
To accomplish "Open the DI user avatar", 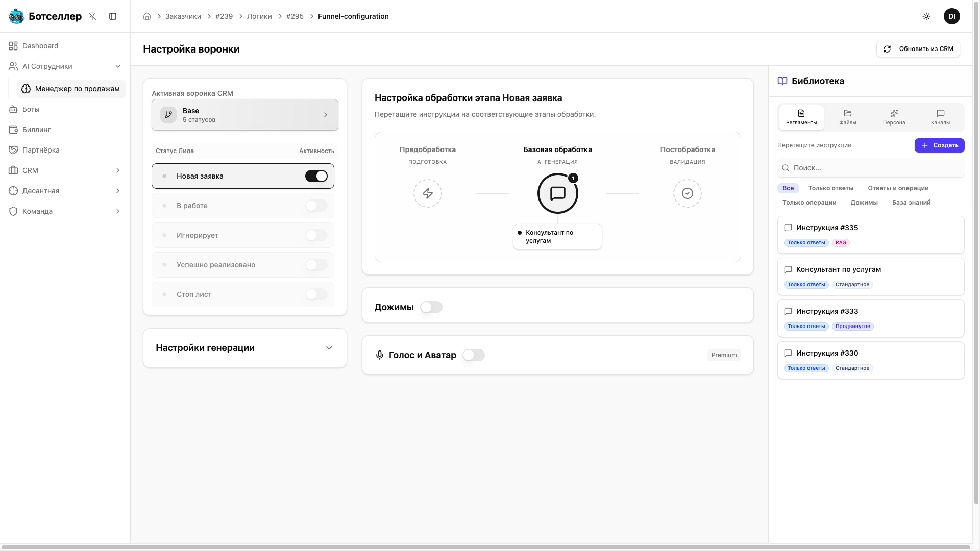I will pyautogui.click(x=952, y=16).
